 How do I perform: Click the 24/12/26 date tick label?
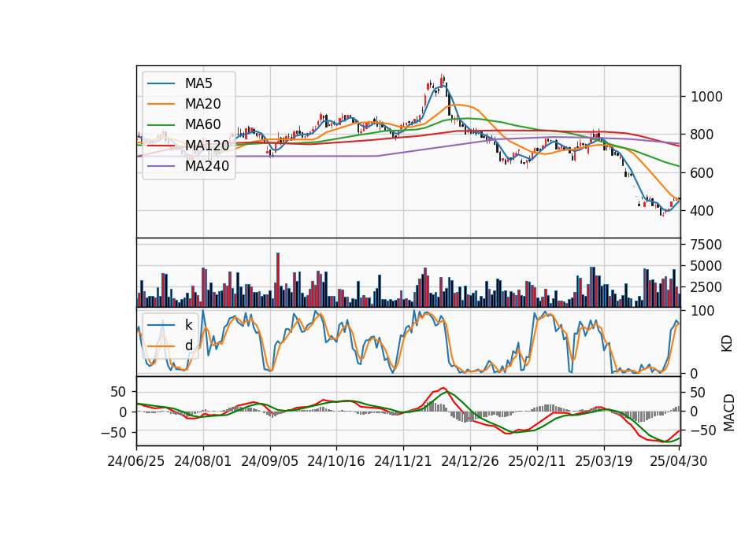pyautogui.click(x=469, y=461)
